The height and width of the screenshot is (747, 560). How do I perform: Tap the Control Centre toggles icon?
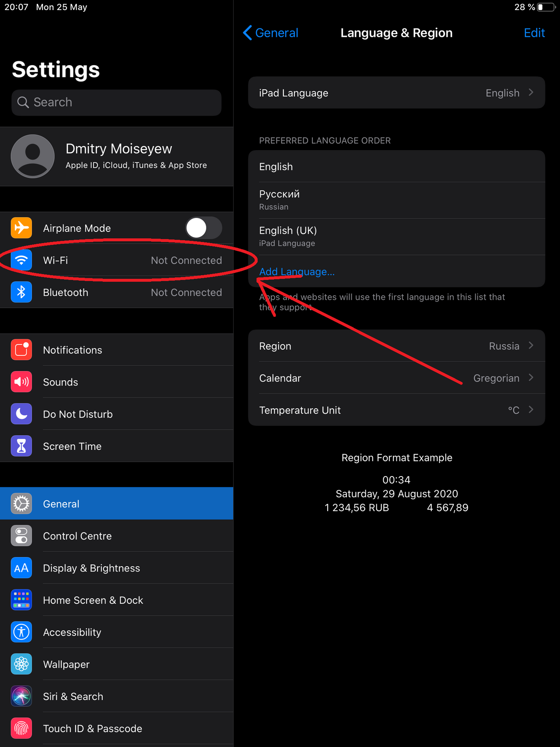pyautogui.click(x=21, y=536)
